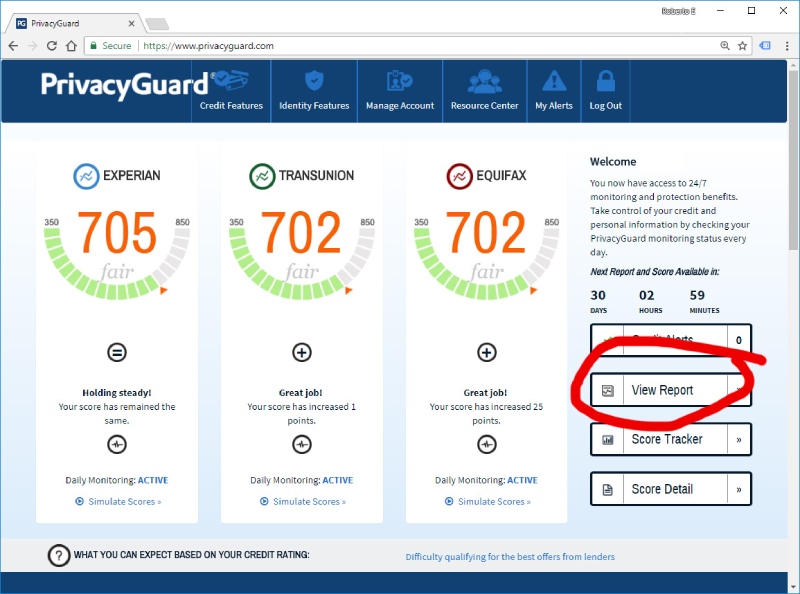Open the Score Tracker
The width and height of the screenshot is (800, 594).
click(671, 439)
